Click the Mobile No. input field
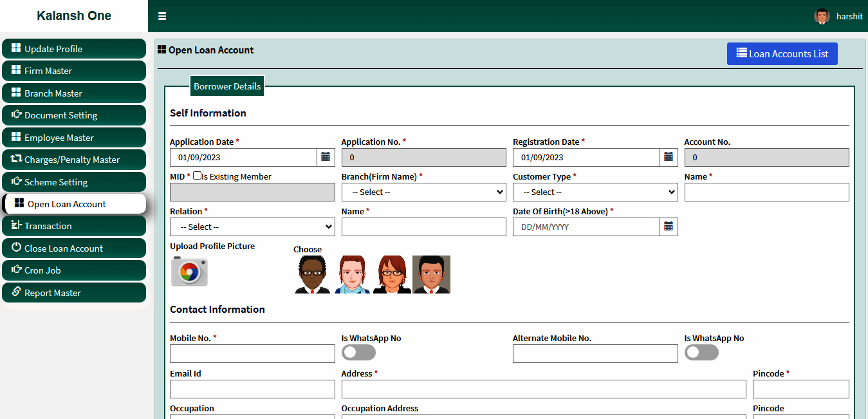The width and height of the screenshot is (868, 419). [252, 353]
